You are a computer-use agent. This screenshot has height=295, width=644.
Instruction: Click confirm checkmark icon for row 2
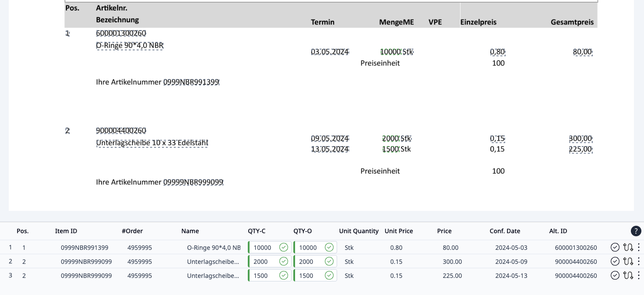(615, 261)
